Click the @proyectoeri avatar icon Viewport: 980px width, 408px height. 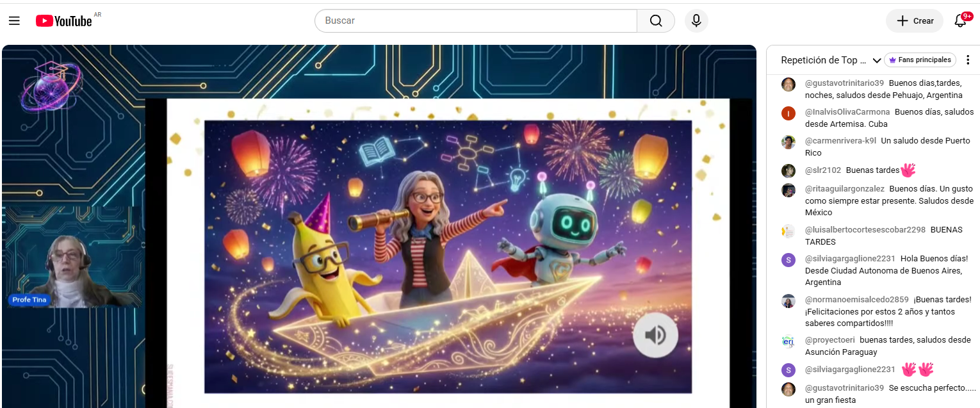788,341
